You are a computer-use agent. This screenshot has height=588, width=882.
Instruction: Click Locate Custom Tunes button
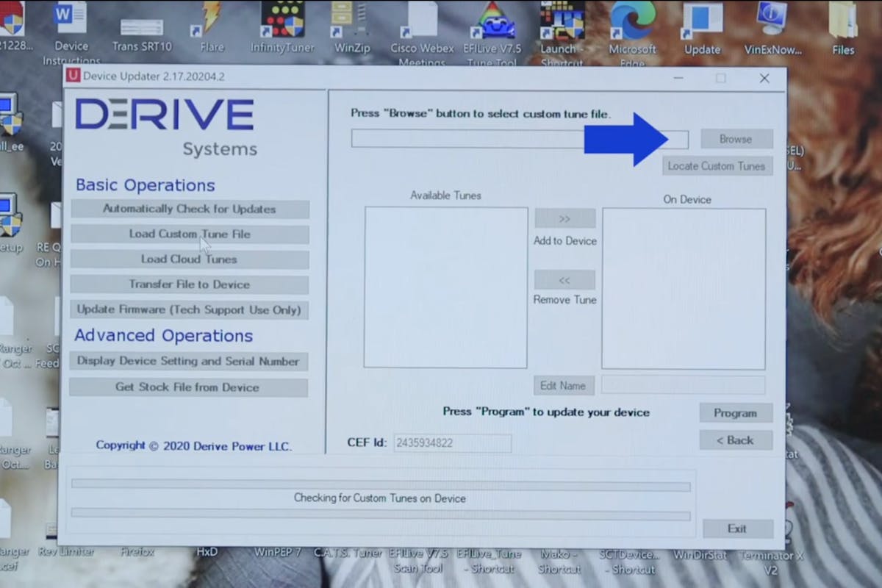point(717,166)
